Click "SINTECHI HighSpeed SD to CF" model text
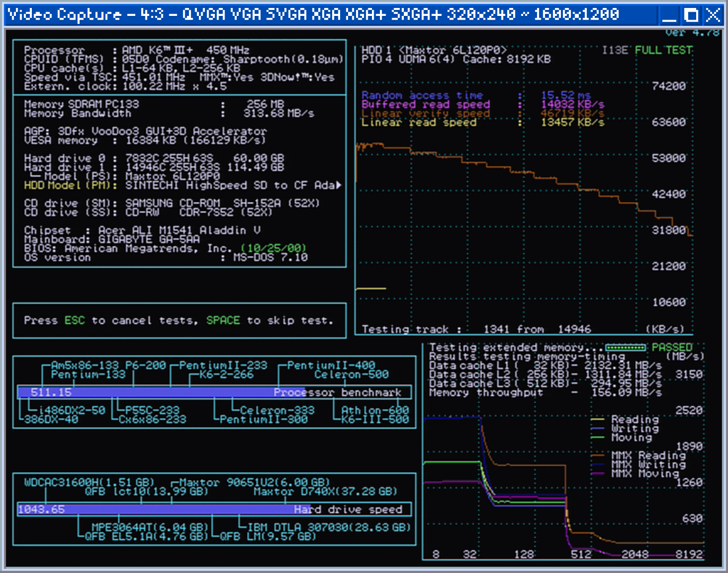728x573 pixels. click(x=216, y=185)
